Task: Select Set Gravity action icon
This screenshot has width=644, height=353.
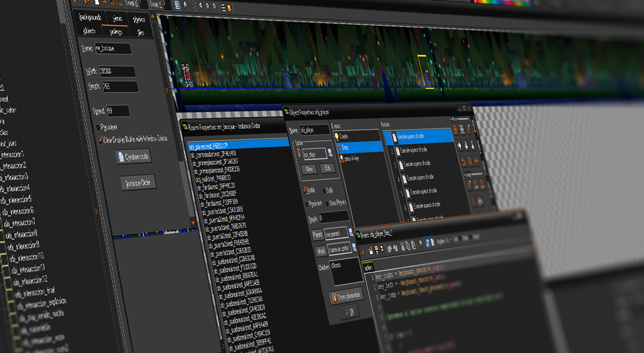Action: [472, 145]
